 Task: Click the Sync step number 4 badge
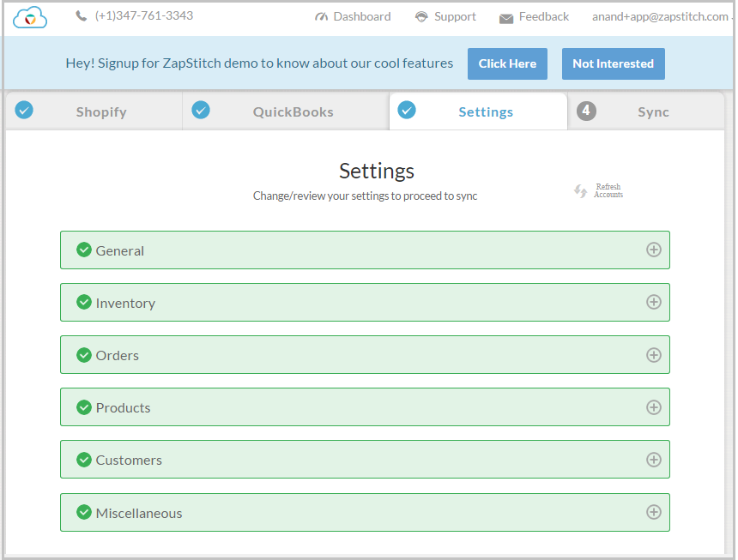click(x=586, y=111)
